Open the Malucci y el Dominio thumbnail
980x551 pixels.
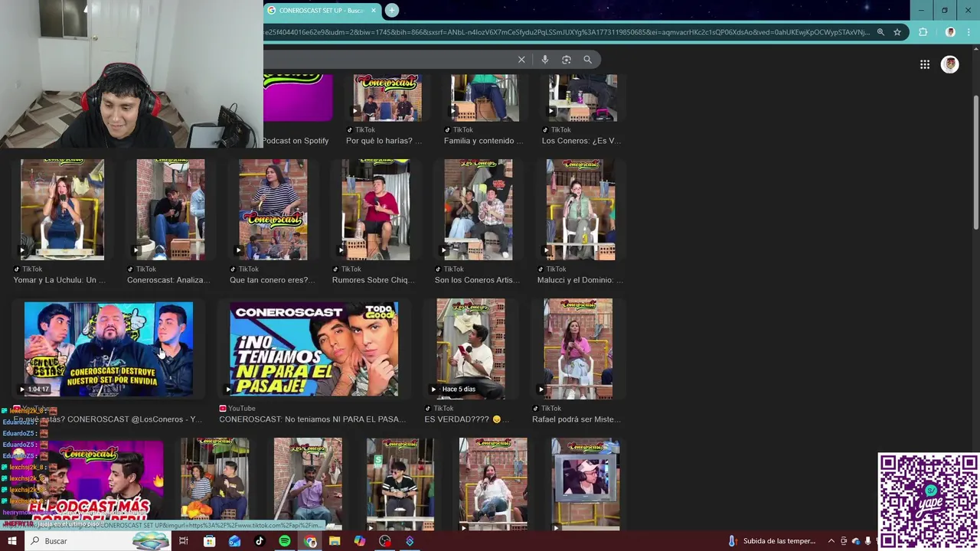pyautogui.click(x=580, y=210)
